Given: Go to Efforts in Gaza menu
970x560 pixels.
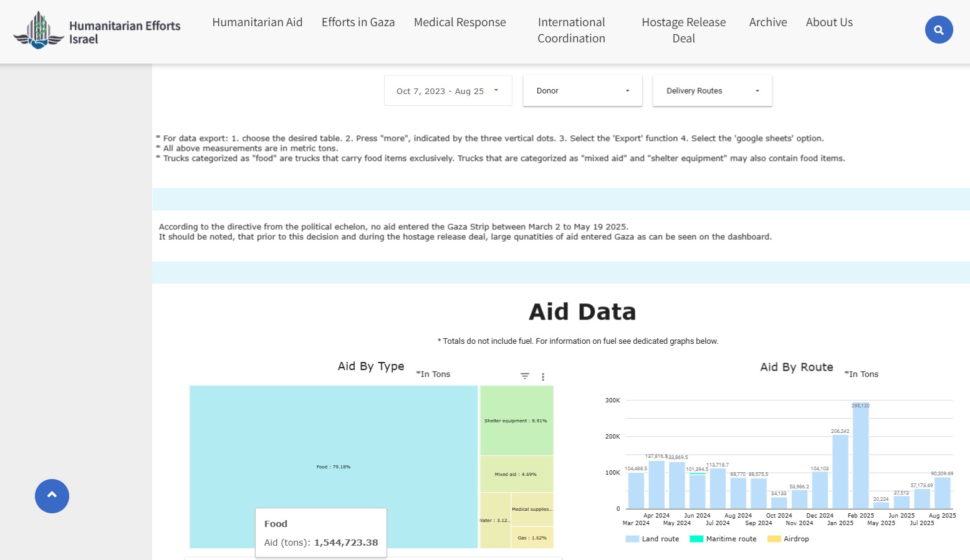Looking at the screenshot, I should (358, 22).
